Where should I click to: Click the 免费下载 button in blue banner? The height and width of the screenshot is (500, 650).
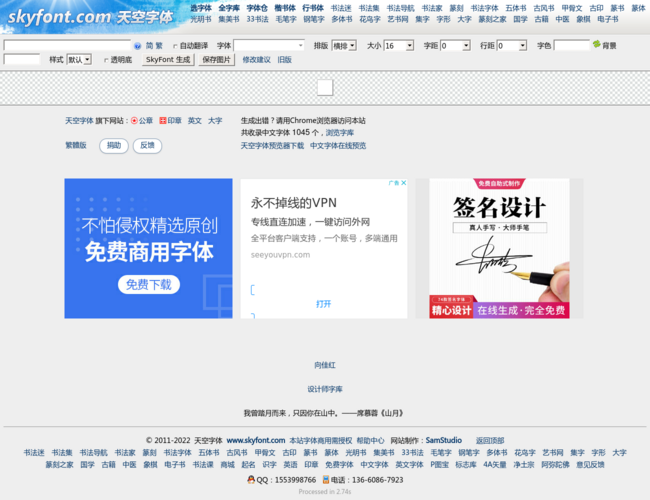pyautogui.click(x=149, y=284)
